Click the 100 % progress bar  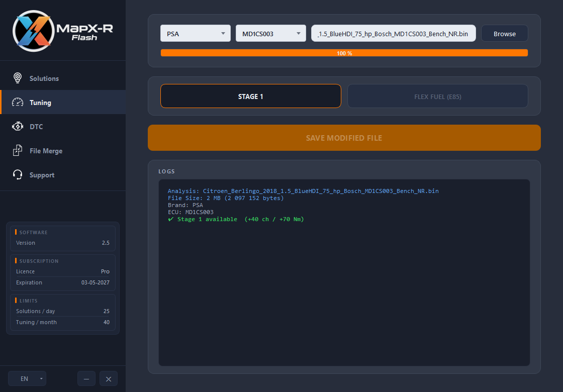tap(344, 53)
